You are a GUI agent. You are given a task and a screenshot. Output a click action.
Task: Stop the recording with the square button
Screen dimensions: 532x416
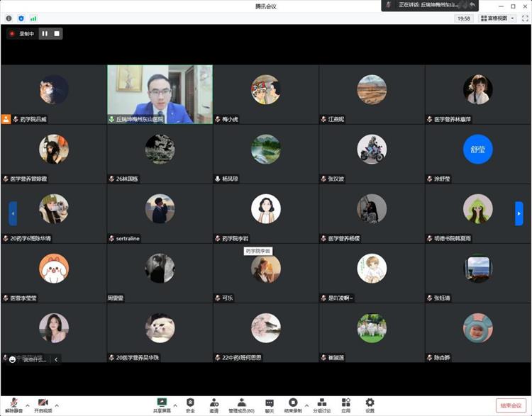(x=57, y=33)
